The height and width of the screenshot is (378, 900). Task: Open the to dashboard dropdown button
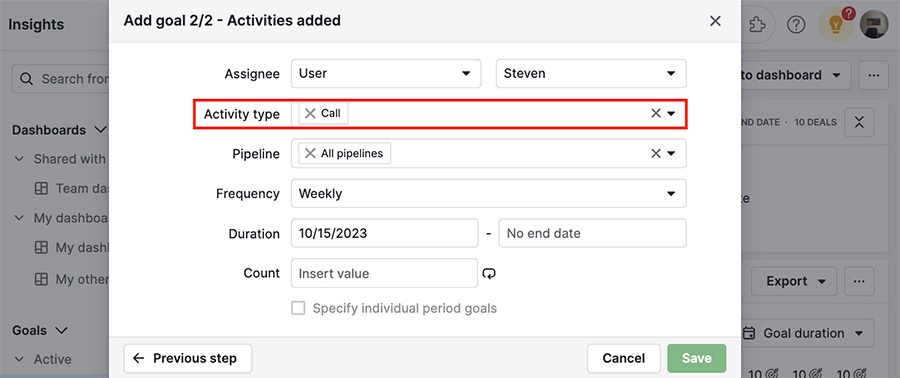(796, 75)
